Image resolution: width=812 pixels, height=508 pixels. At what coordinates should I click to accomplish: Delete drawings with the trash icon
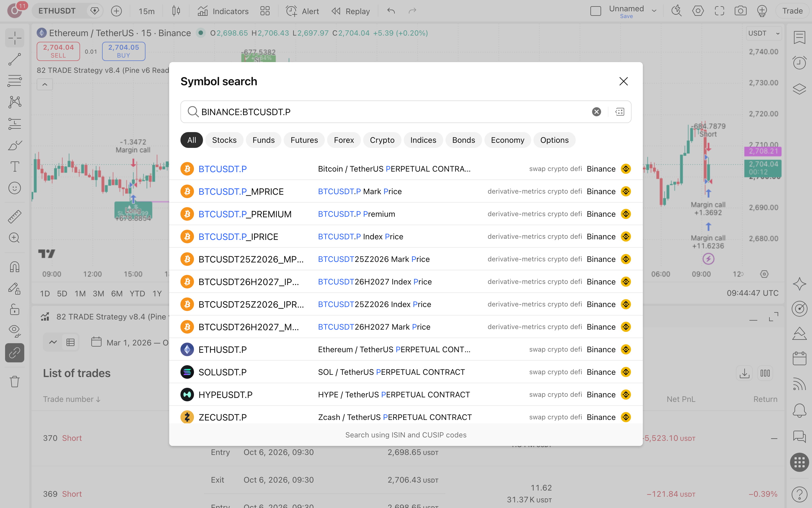coord(15,381)
